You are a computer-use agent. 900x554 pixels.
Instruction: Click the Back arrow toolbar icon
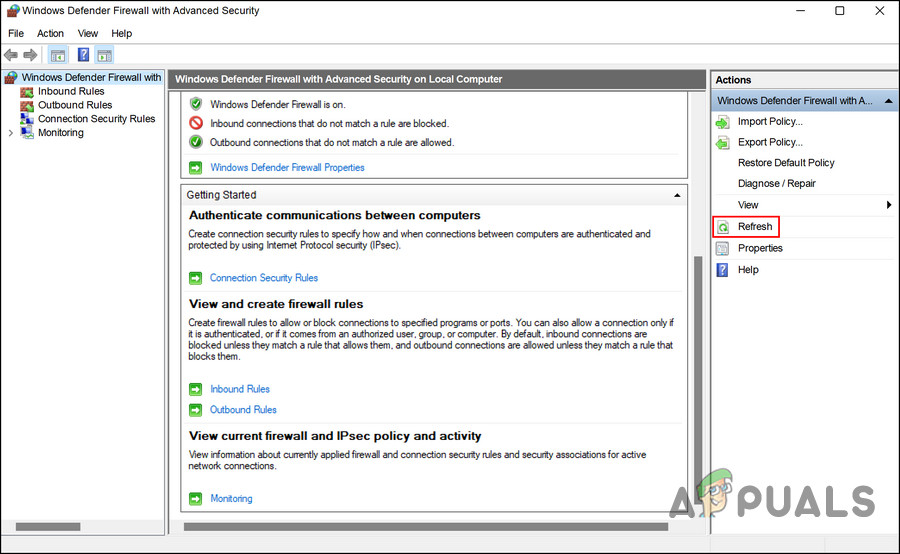10,55
